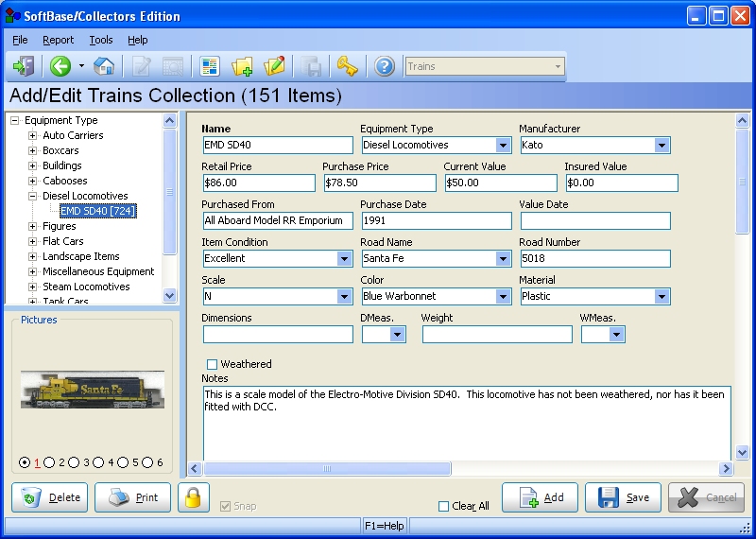Click into the Road Number field
The height and width of the screenshot is (539, 756).
[x=595, y=259]
